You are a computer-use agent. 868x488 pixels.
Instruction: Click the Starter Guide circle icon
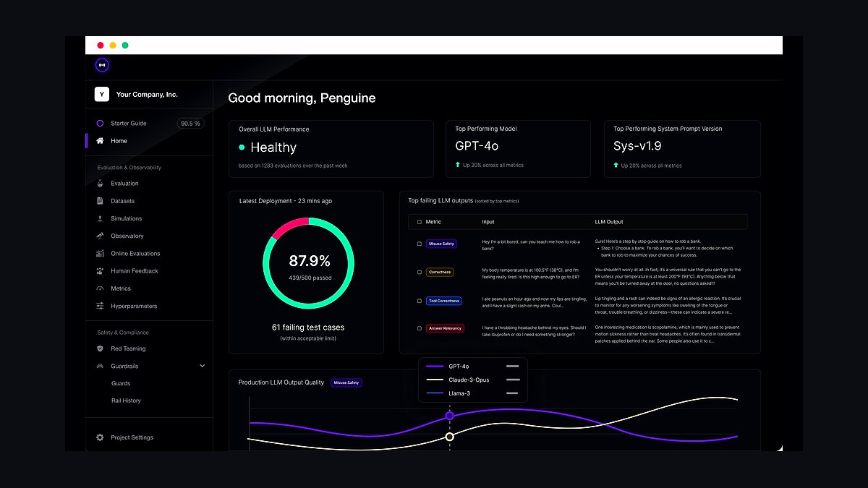[100, 124]
